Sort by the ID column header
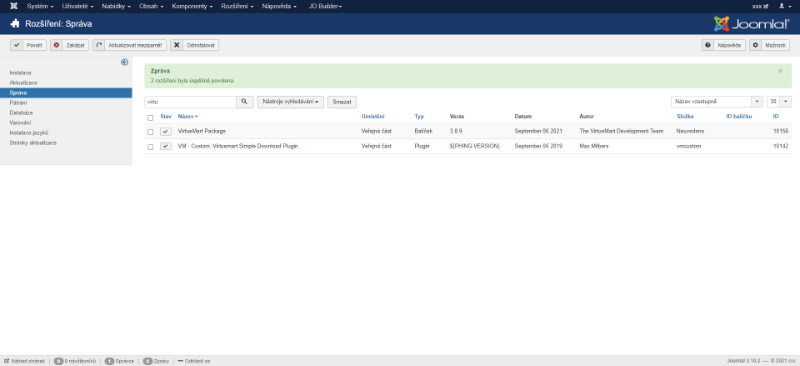800x366 pixels. coord(776,116)
